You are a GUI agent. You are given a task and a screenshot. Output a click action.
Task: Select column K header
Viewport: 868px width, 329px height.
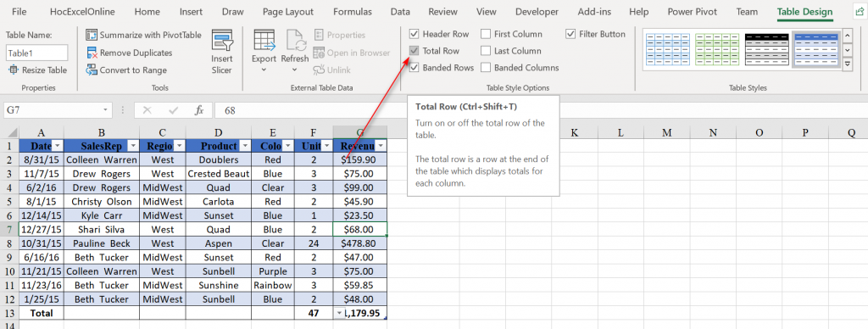[574, 133]
